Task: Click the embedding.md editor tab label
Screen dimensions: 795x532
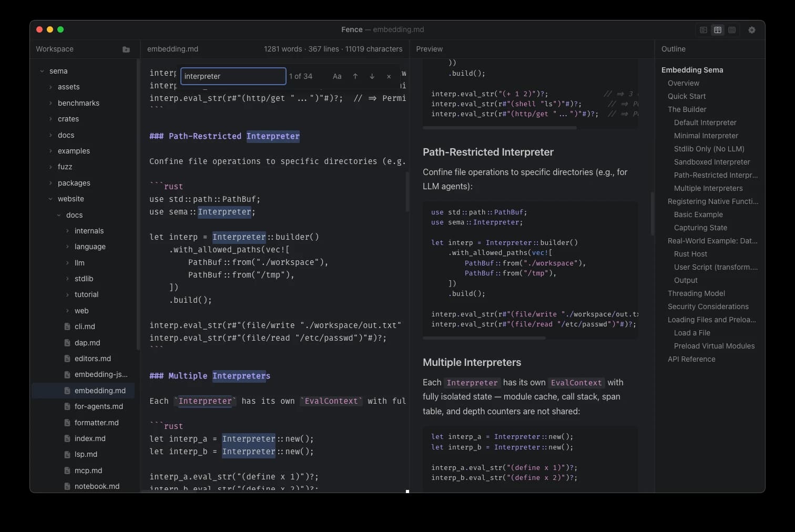Action: click(x=172, y=49)
